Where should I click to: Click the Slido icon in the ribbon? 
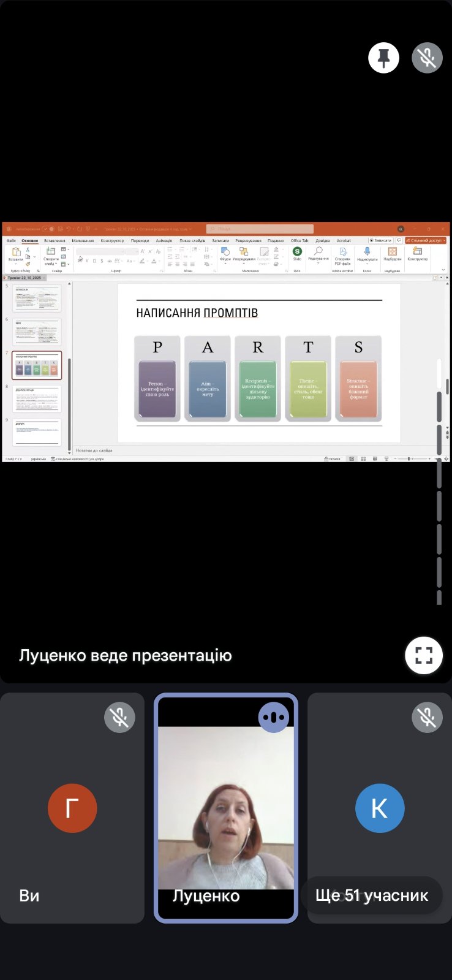pos(297,252)
